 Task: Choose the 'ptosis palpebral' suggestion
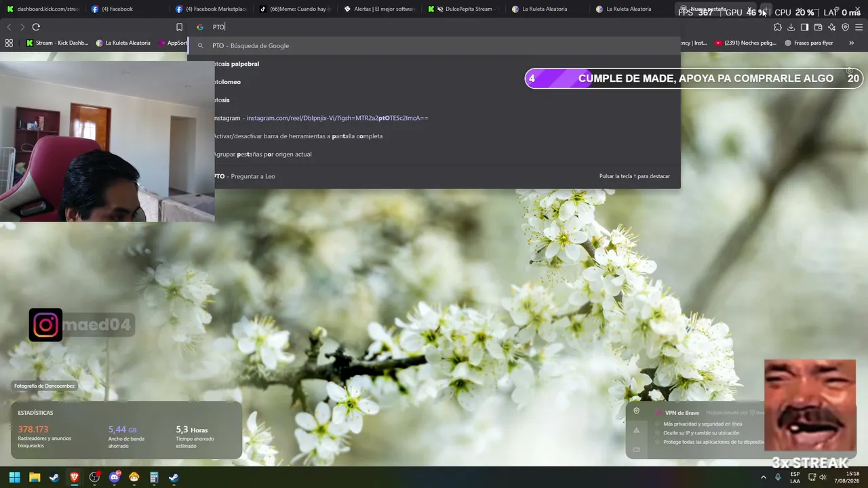click(434, 64)
